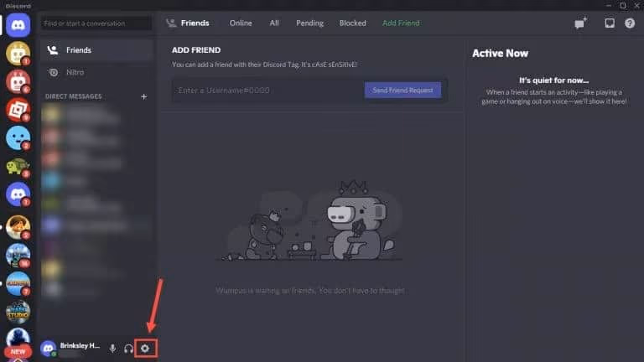The image size is (644, 362).
Task: Open the server icon with badge 7
Action: [18, 283]
